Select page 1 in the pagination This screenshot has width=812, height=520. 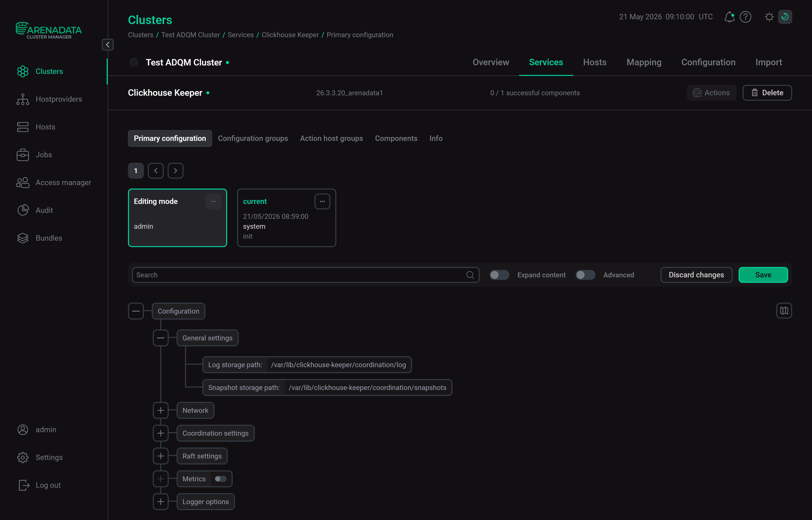136,170
